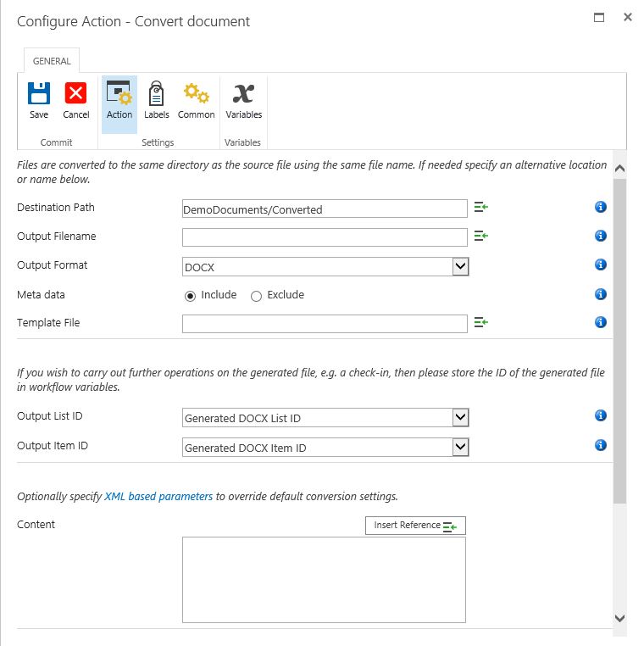Open the Output List ID dropdown
644x646 pixels.
point(460,417)
